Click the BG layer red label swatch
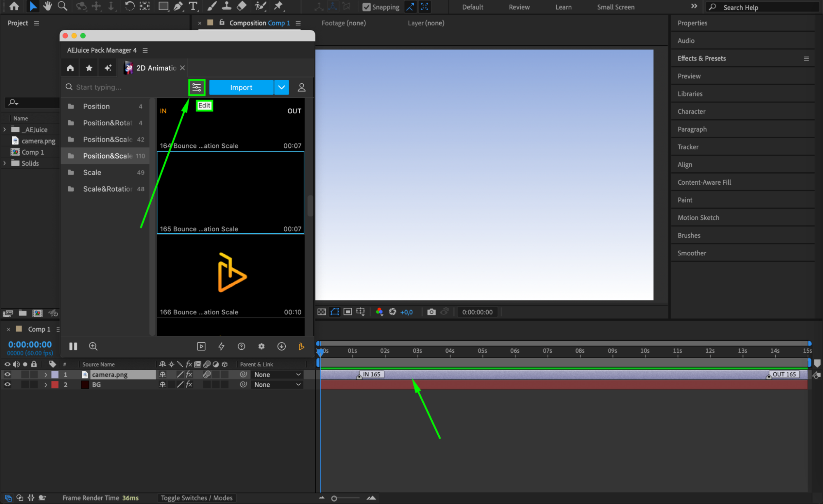 coord(55,385)
